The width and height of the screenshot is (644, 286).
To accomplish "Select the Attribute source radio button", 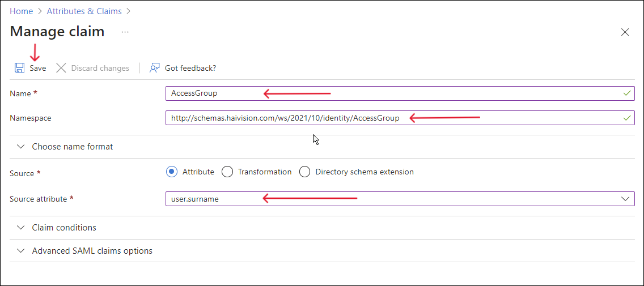I will pyautogui.click(x=172, y=172).
